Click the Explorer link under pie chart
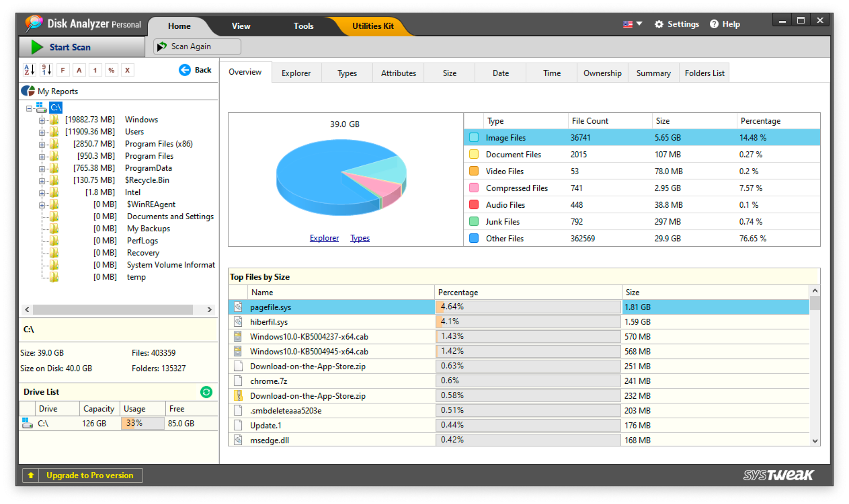 [x=324, y=238]
